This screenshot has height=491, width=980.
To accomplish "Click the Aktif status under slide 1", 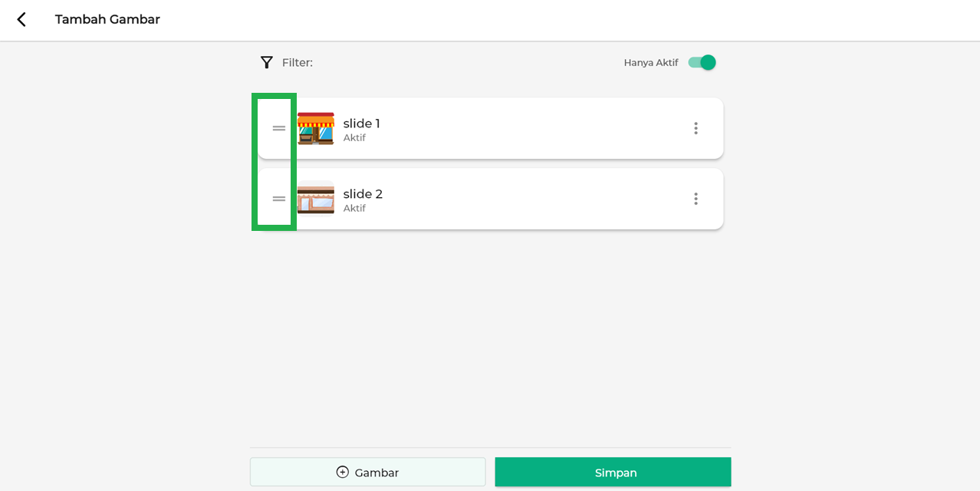I will click(x=354, y=138).
